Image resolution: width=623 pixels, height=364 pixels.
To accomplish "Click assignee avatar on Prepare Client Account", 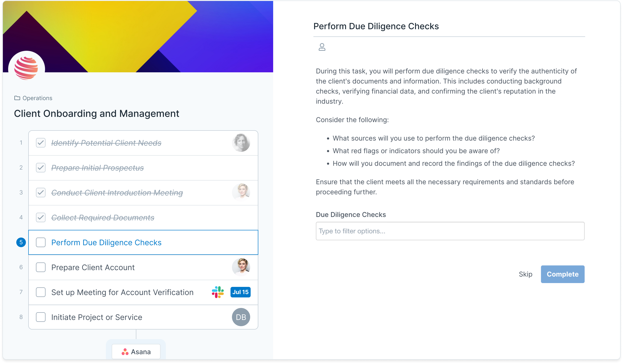I will click(241, 267).
